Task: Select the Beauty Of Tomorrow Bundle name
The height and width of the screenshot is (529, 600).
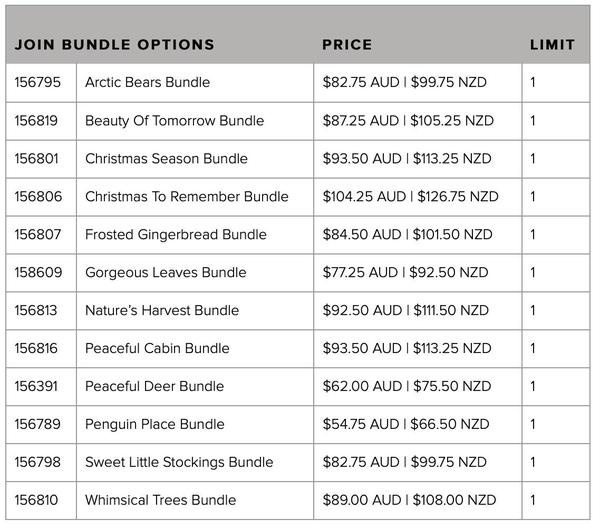Action: pyautogui.click(x=174, y=121)
